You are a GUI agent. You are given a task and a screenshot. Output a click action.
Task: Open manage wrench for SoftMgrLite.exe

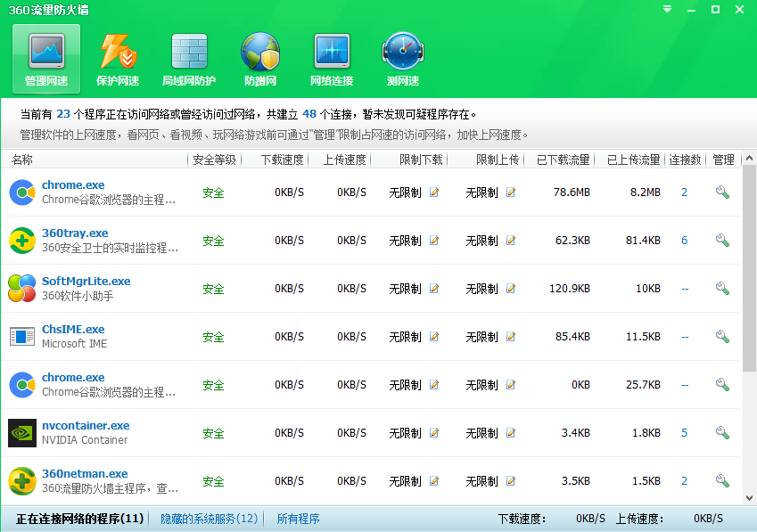(x=722, y=289)
